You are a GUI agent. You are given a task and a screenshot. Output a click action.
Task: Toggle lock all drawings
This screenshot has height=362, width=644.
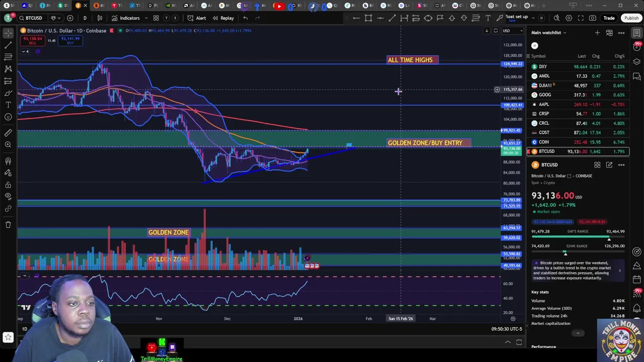click(x=8, y=185)
